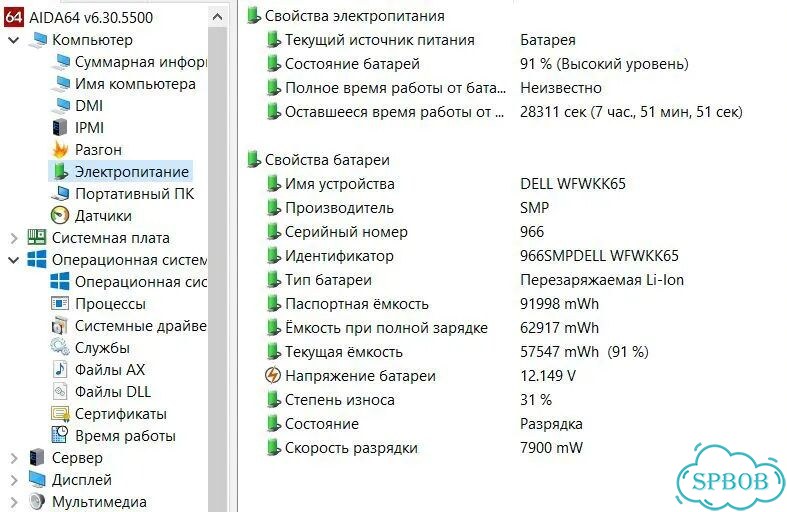Collapse the Компьютер tree node
The image size is (787, 512).
coord(14,40)
